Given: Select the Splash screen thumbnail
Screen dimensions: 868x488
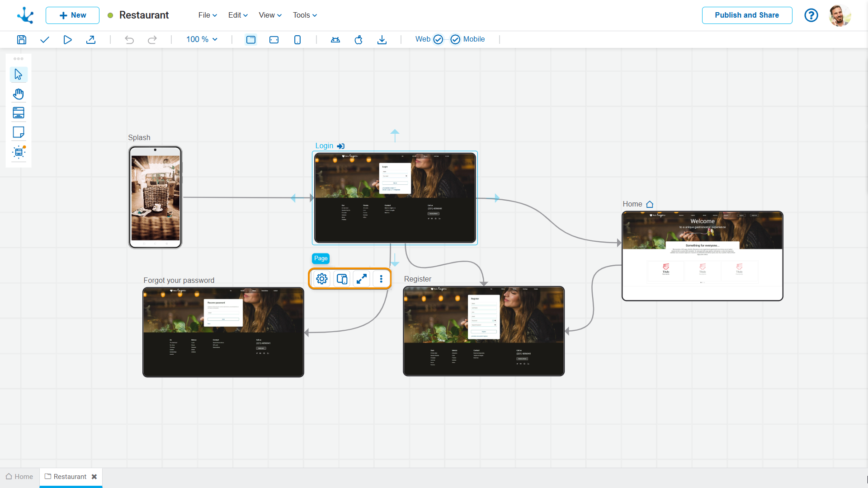Looking at the screenshot, I should coord(155,197).
